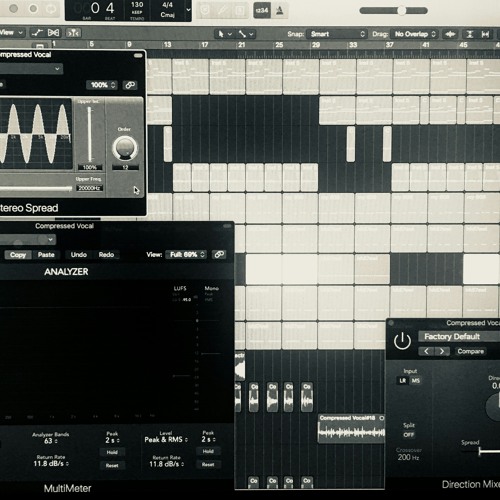Click the Order knob in Stereo Spread
The image size is (500, 500).
pos(125,148)
